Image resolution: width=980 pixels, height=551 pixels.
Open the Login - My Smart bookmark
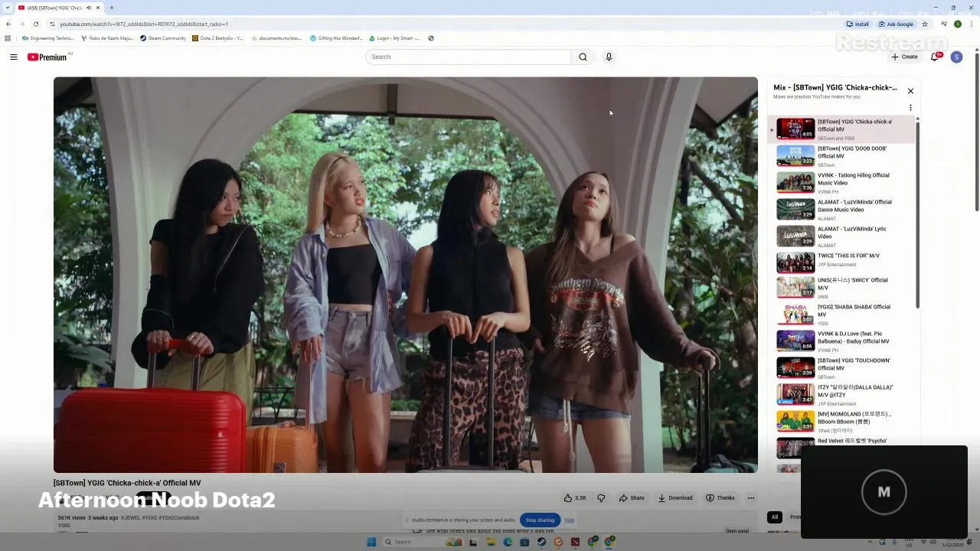394,38
